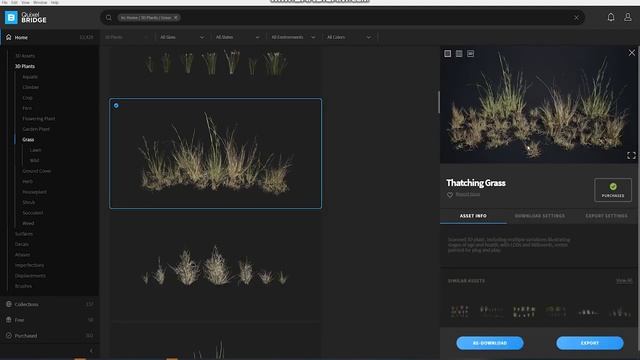Viewport: 640px width, 360px height.
Task: Select 3D Assets in sidebar
Action: tap(25, 56)
